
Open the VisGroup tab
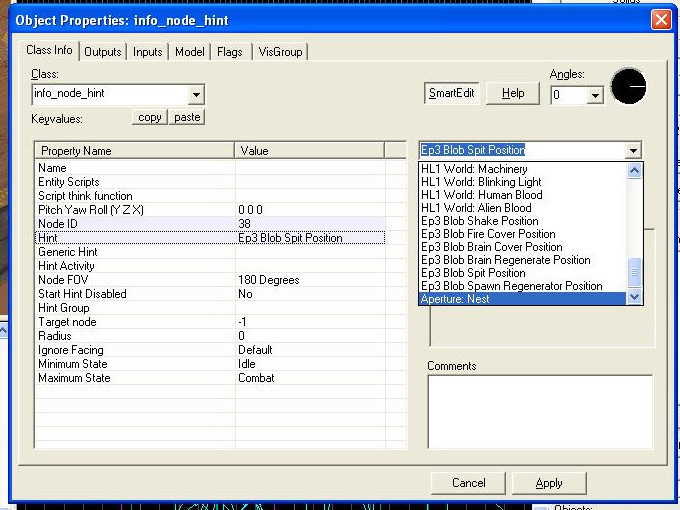click(281, 52)
